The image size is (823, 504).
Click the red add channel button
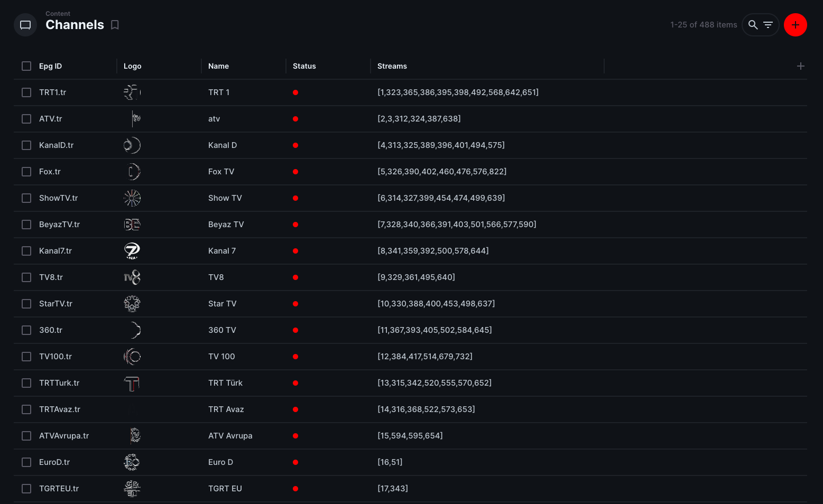(795, 25)
